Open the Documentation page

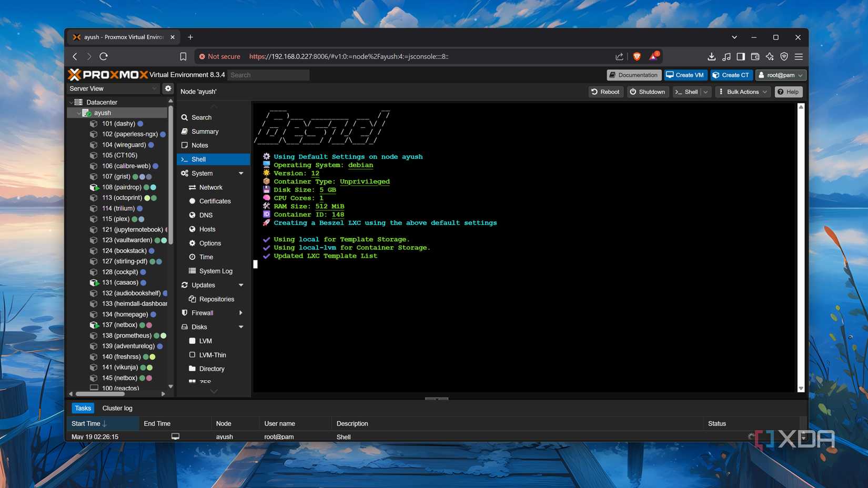[x=633, y=75]
